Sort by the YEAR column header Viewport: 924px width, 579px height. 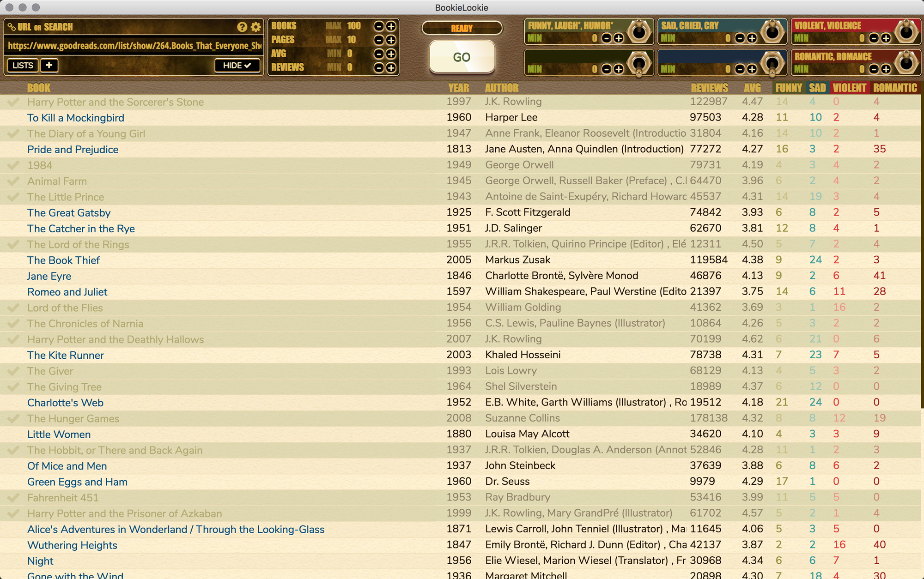458,88
